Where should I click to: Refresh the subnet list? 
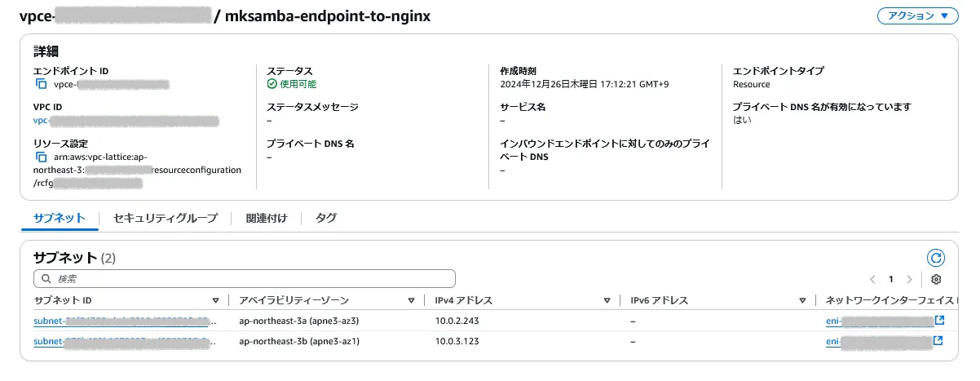[x=936, y=259]
